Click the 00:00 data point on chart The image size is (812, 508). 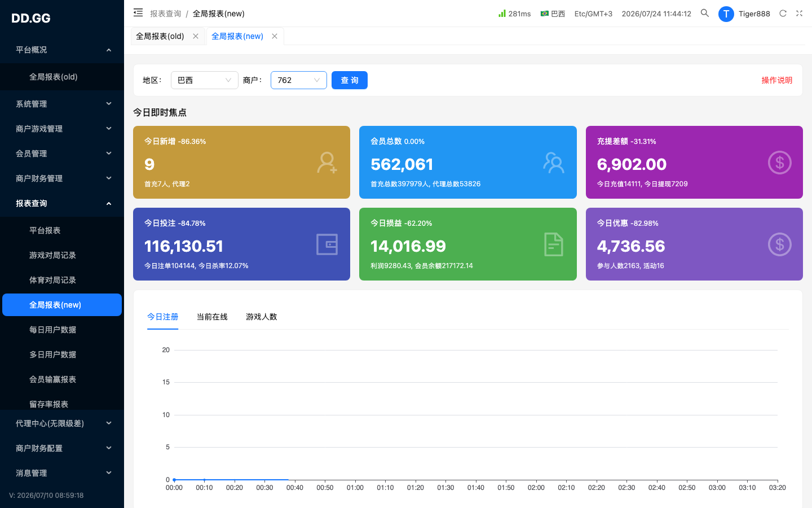pyautogui.click(x=174, y=480)
